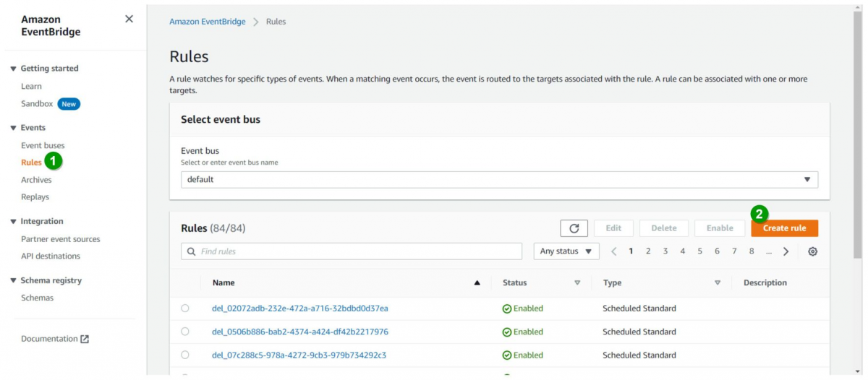Click the refresh rules icon button

pos(574,228)
